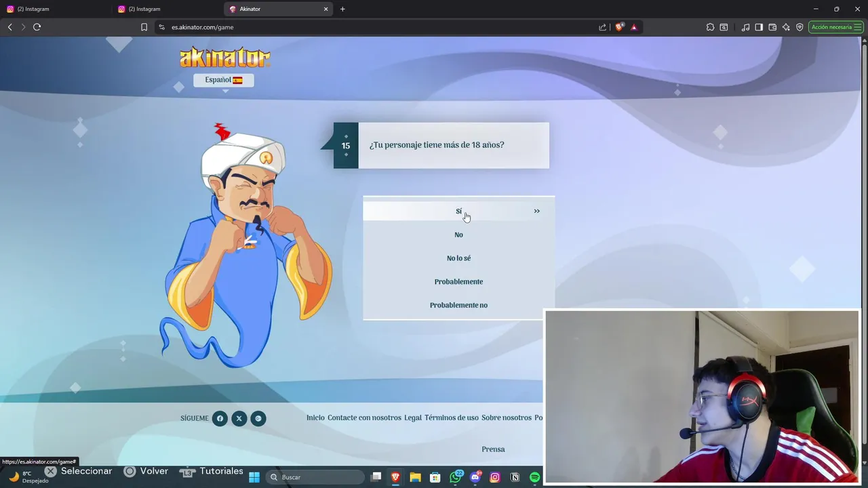
Task: Answer "Sí" to the question
Action: (458, 211)
